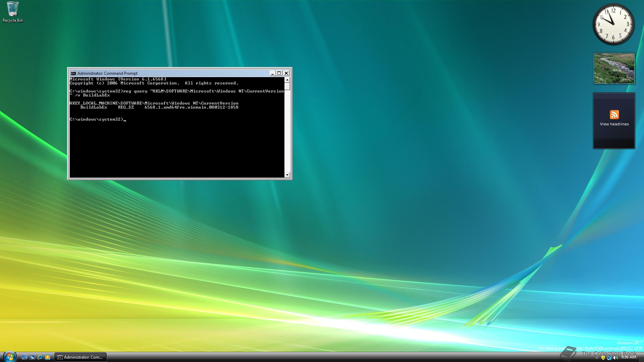Click the Command Prompt scrollbar thumb

click(287, 86)
